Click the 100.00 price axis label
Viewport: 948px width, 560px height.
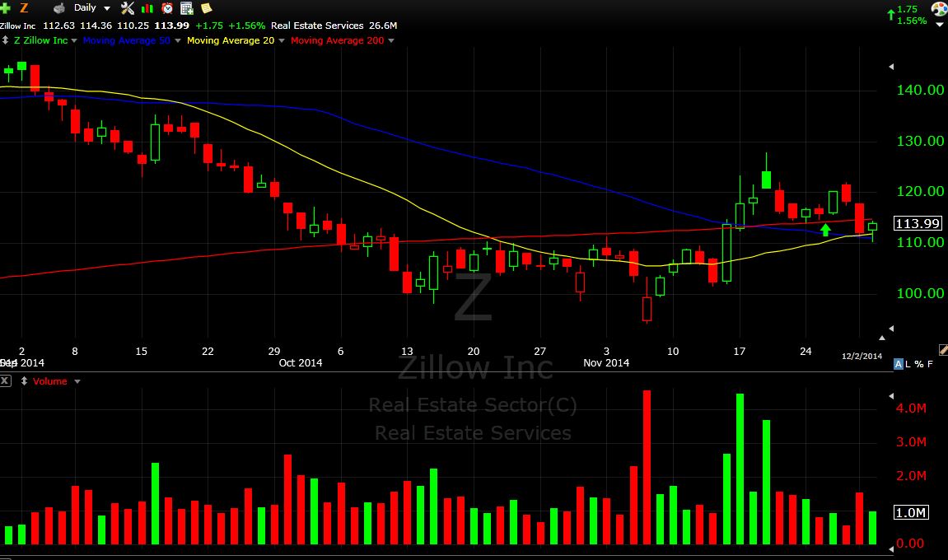pos(920,293)
